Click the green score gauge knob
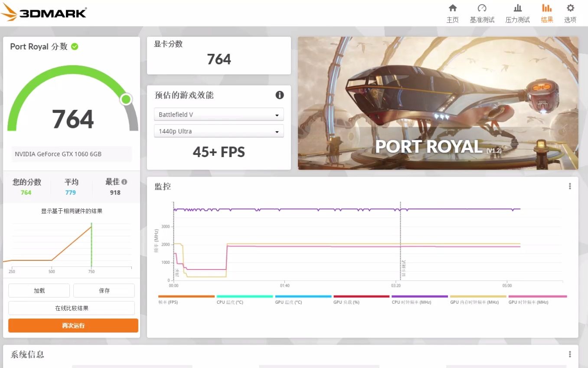 (126, 99)
